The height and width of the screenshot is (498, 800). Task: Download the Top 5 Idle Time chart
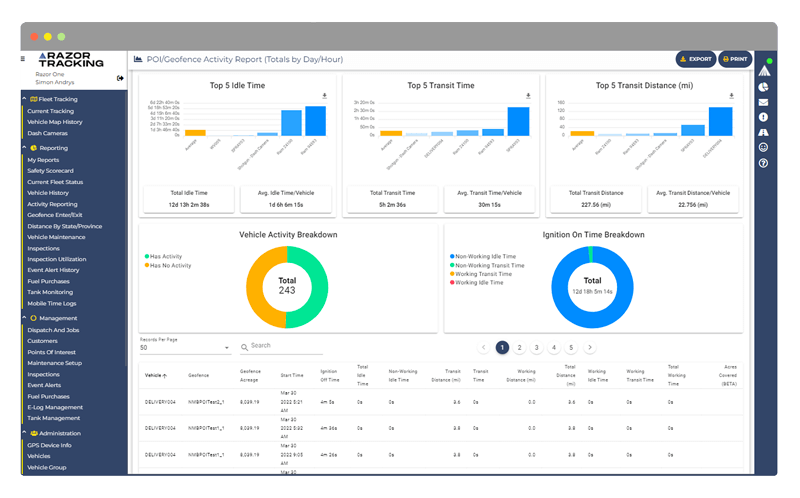tap(324, 95)
